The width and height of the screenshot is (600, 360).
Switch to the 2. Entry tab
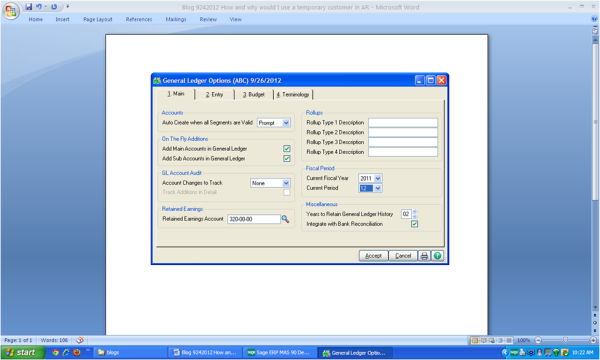(214, 94)
